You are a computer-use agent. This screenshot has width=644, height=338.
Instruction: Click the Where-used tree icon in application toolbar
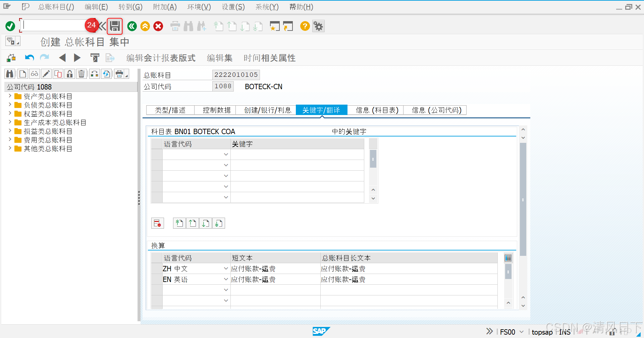pos(11,58)
